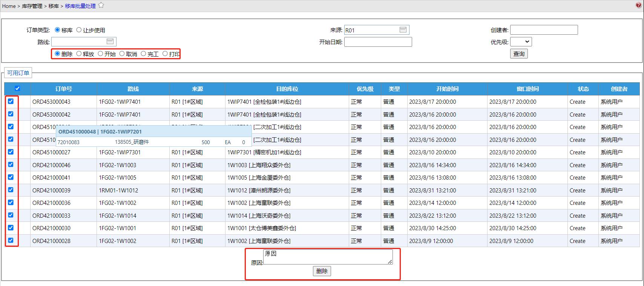Open 移库 in the breadcrumb
This screenshot has height=286, width=644.
point(54,6)
